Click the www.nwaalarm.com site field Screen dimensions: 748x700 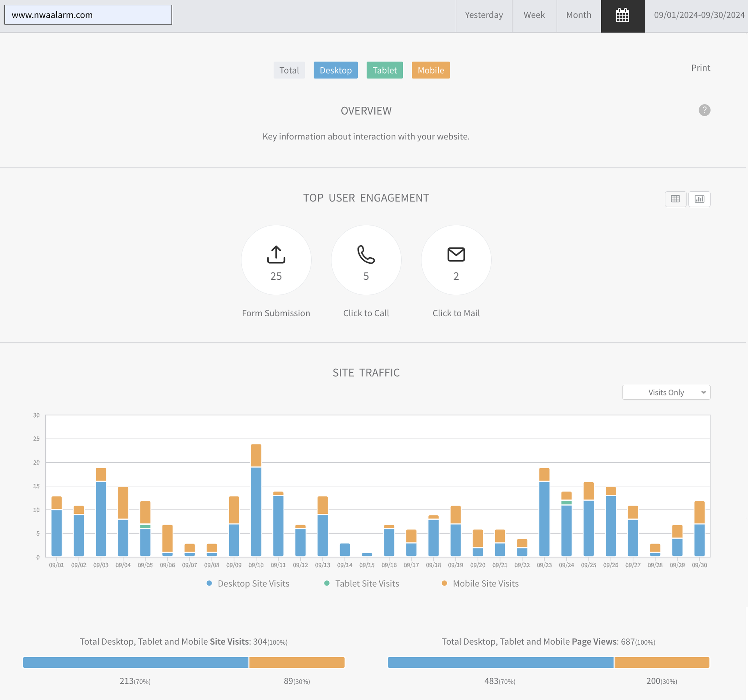click(x=88, y=15)
